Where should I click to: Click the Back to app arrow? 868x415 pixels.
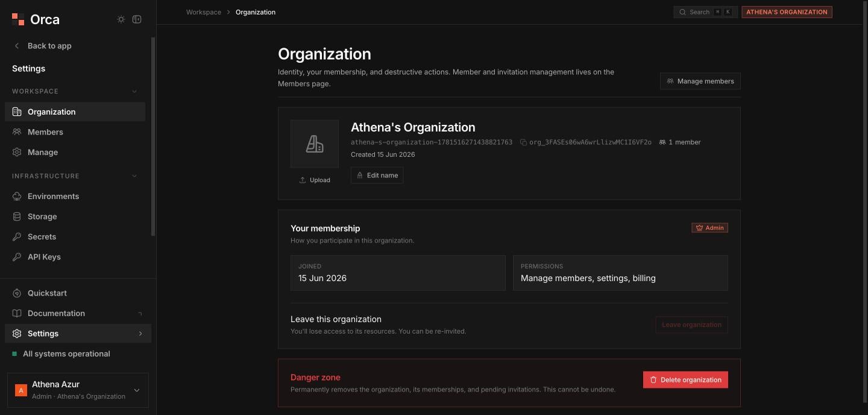pos(17,46)
